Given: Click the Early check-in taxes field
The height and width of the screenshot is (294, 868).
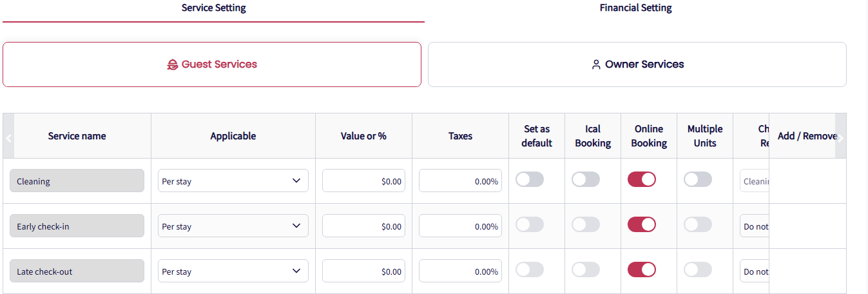Looking at the screenshot, I should 460,226.
